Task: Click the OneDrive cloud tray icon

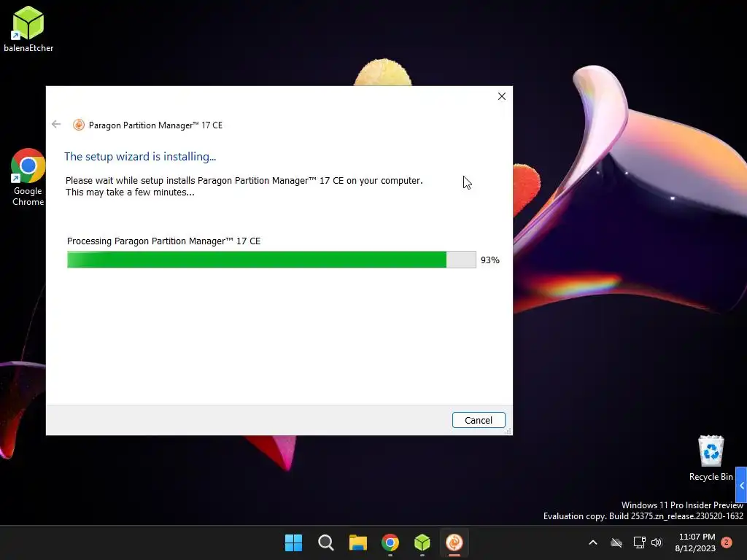Action: coord(616,542)
